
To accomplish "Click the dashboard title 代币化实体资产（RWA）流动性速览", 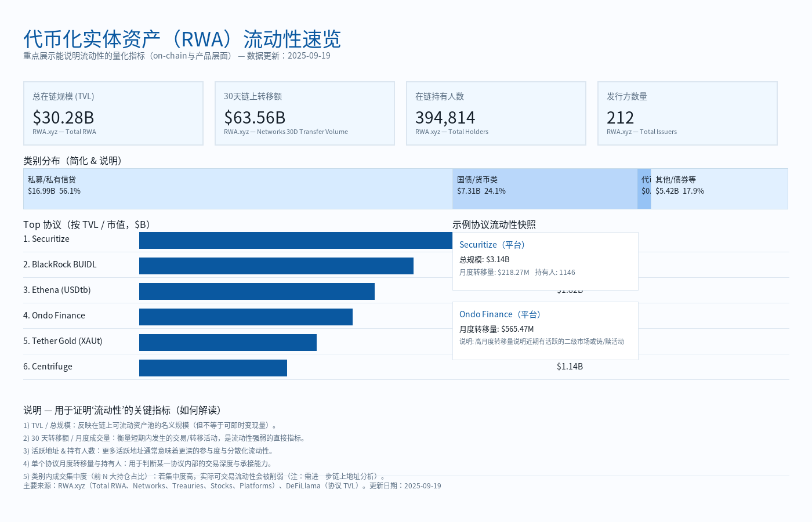I will (x=182, y=39).
